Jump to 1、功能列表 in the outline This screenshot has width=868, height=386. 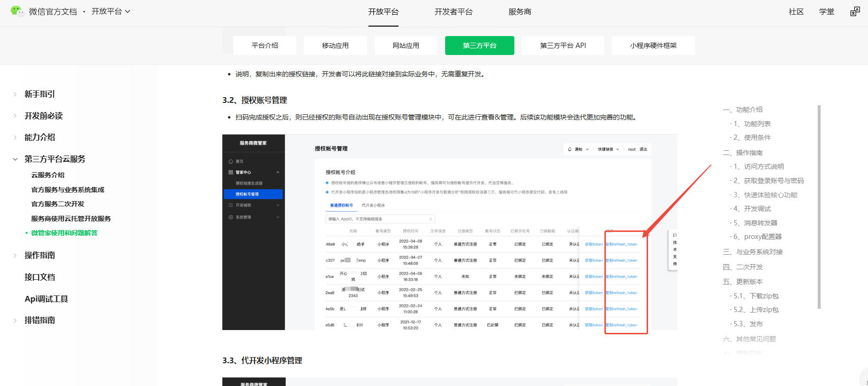tap(752, 124)
